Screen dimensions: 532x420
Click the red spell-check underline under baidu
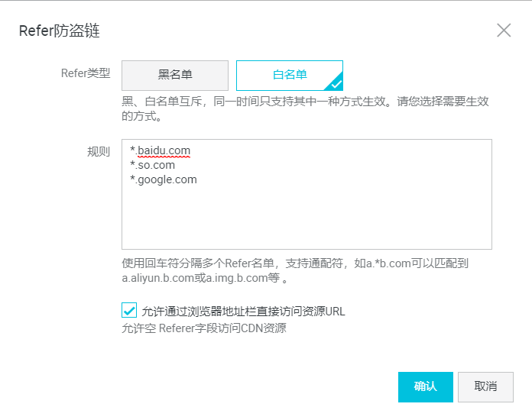pyautogui.click(x=164, y=156)
